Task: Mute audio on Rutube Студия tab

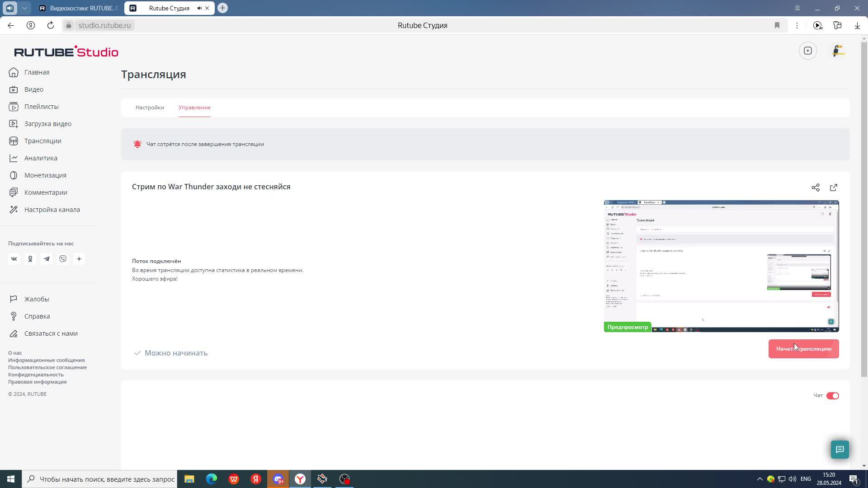Action: 199,8
